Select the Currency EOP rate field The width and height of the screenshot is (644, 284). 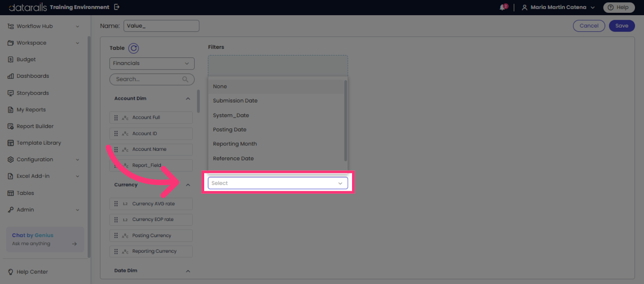[151, 220]
